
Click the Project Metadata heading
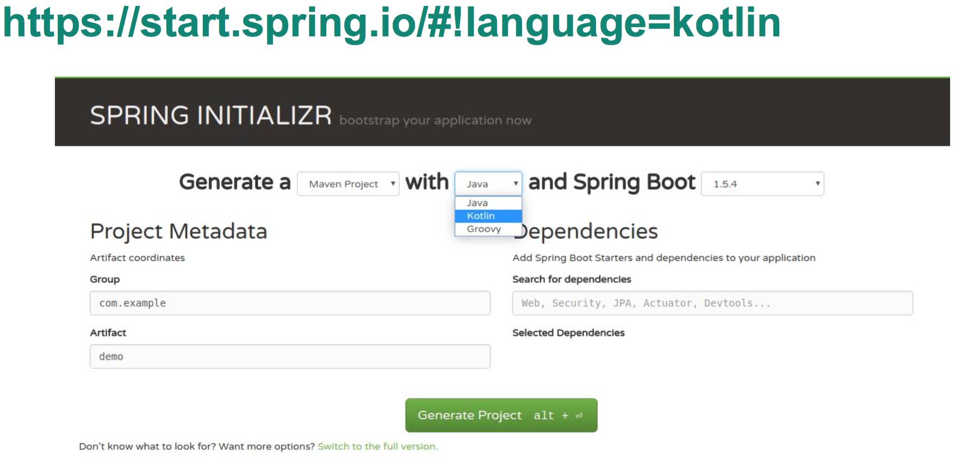pos(178,231)
